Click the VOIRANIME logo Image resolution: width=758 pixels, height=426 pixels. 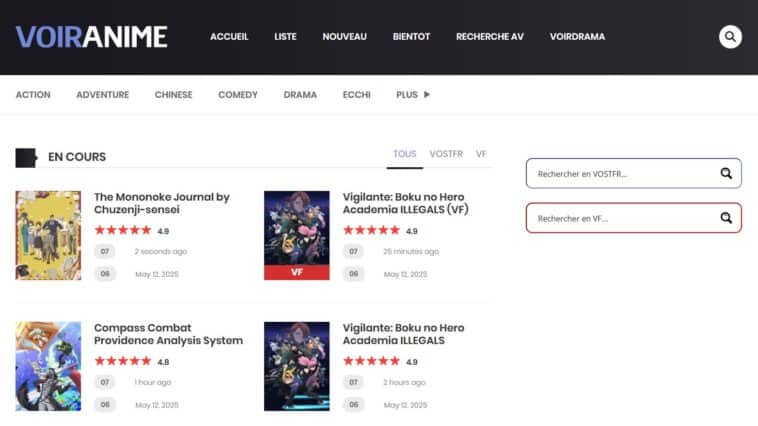pyautogui.click(x=92, y=37)
